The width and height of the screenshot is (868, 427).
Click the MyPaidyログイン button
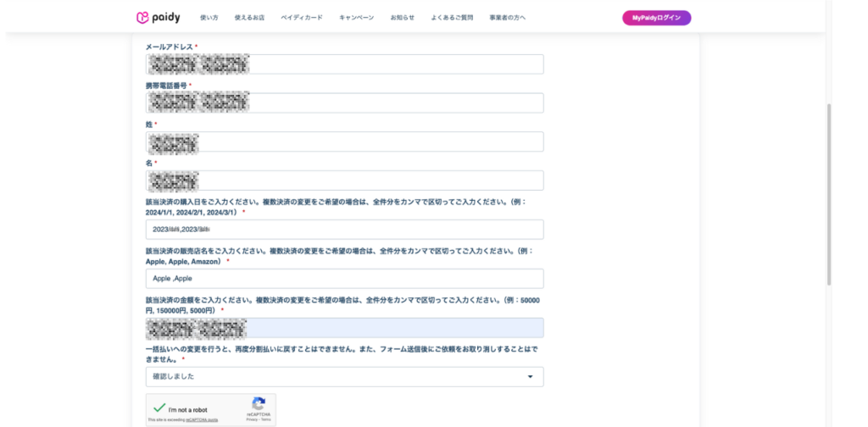[x=656, y=18]
